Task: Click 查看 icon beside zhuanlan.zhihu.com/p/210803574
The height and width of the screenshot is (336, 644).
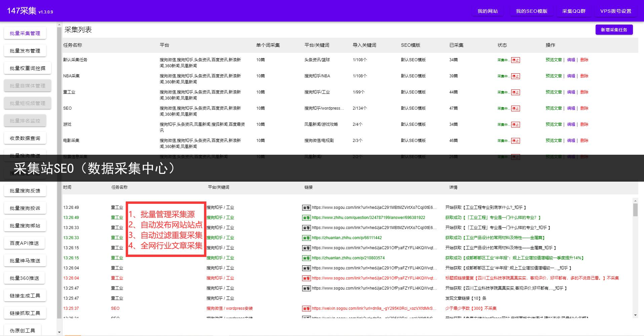Action: 306,258
